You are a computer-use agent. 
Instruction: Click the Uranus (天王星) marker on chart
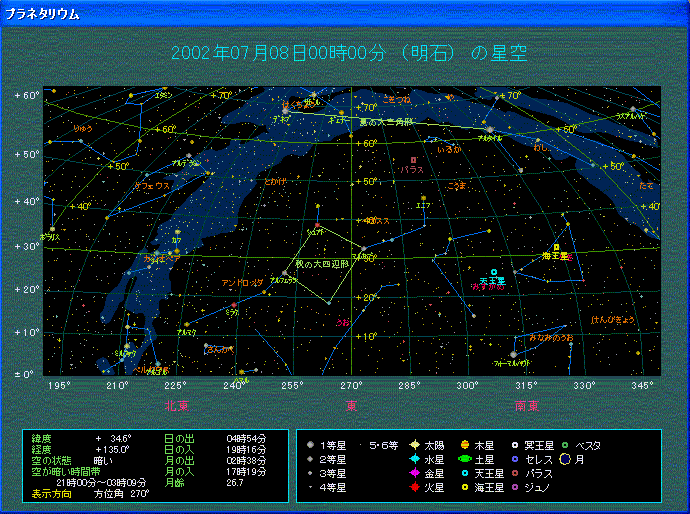[x=494, y=272]
